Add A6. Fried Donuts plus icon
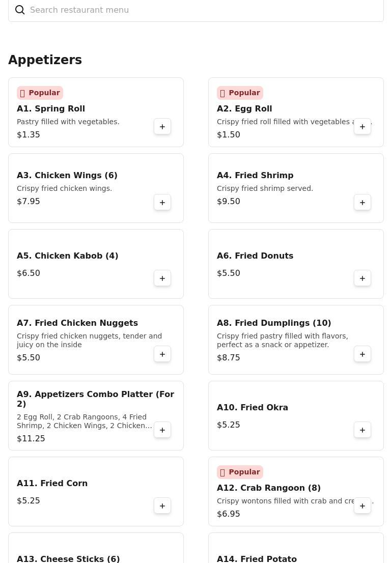 click(362, 278)
